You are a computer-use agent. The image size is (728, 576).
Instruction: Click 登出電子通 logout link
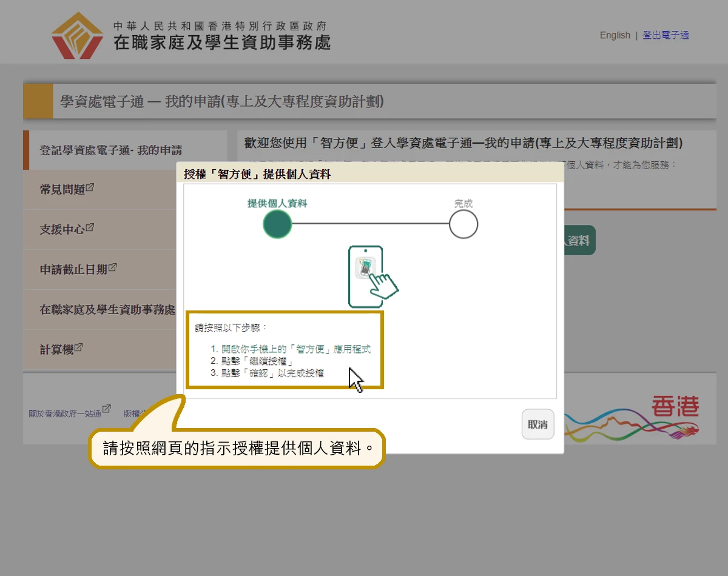click(x=666, y=35)
